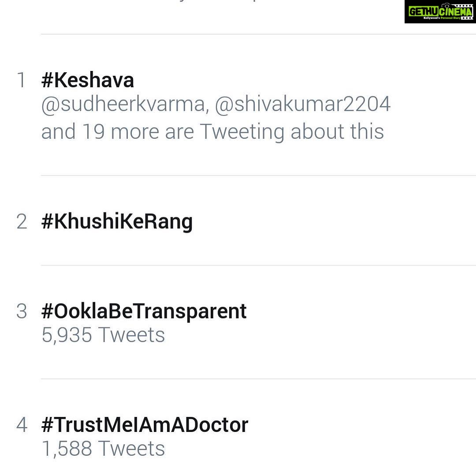This screenshot has height=476, width=476.
Task: Tap the 1,588 Tweets count
Action: click(x=103, y=448)
